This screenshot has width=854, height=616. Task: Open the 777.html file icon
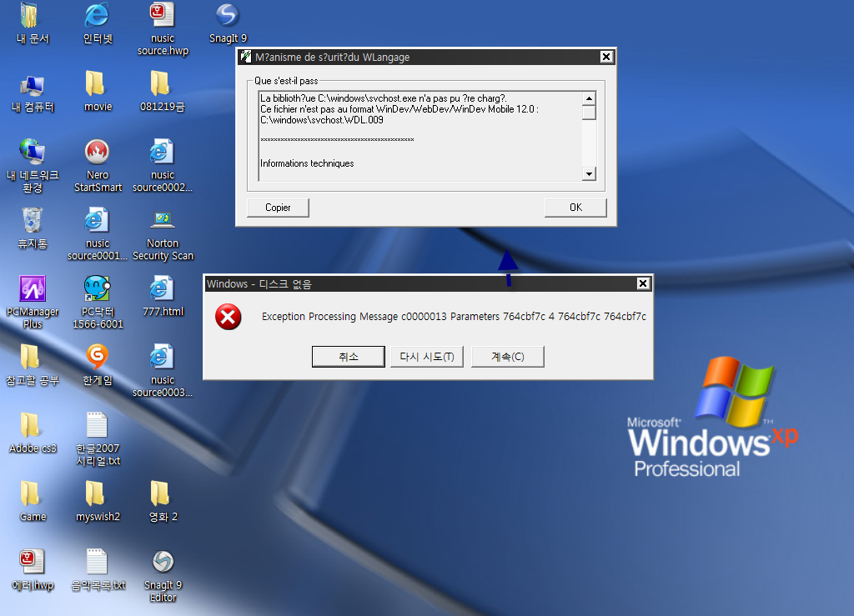click(x=162, y=288)
